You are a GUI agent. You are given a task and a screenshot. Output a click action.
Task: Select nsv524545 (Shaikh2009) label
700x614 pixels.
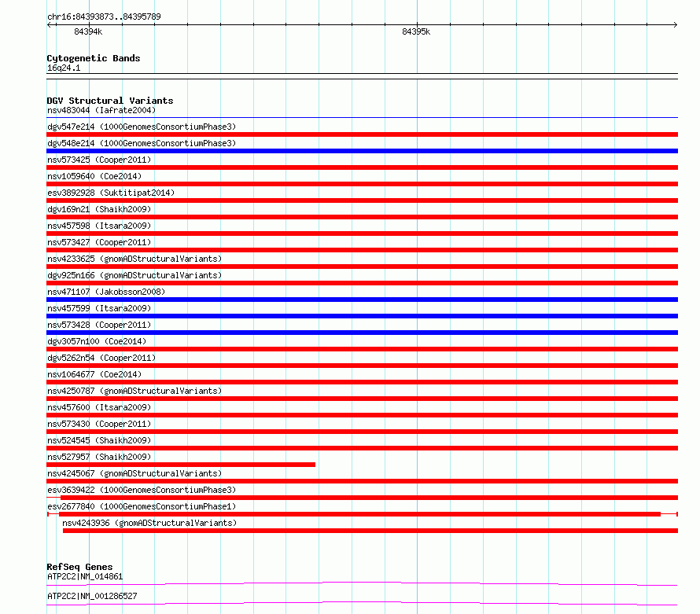(99, 440)
